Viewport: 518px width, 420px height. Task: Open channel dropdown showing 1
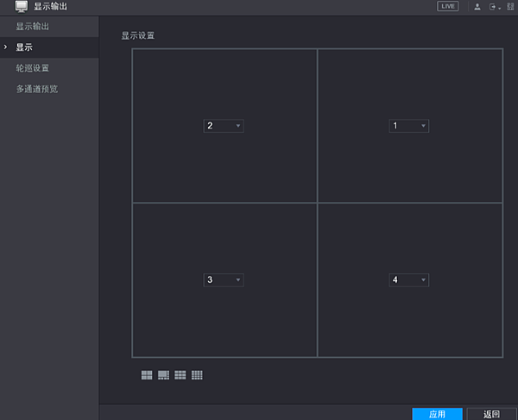[409, 126]
